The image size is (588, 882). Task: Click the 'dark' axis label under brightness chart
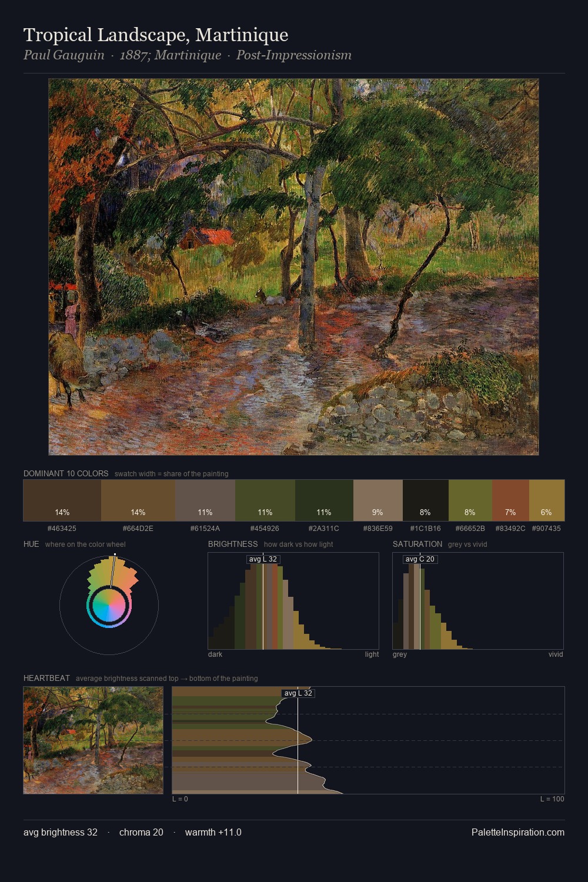point(215,654)
